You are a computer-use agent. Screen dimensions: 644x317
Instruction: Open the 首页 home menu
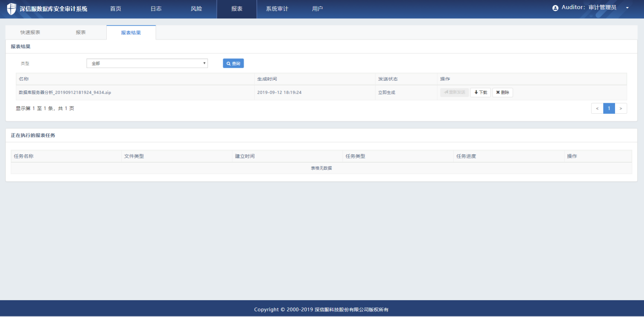click(115, 9)
